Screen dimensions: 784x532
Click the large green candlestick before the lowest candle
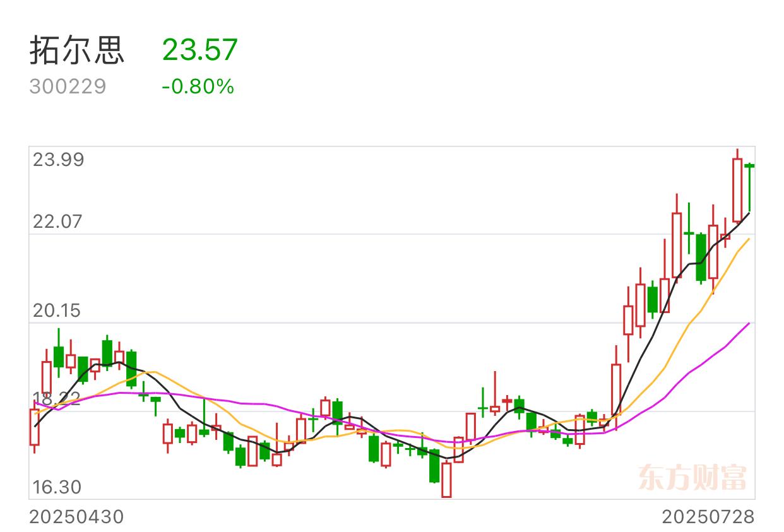coord(434,466)
